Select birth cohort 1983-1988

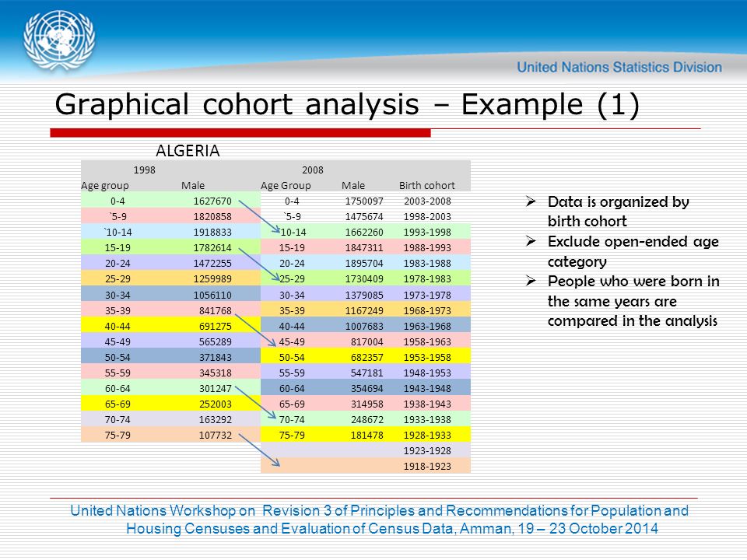(427, 264)
